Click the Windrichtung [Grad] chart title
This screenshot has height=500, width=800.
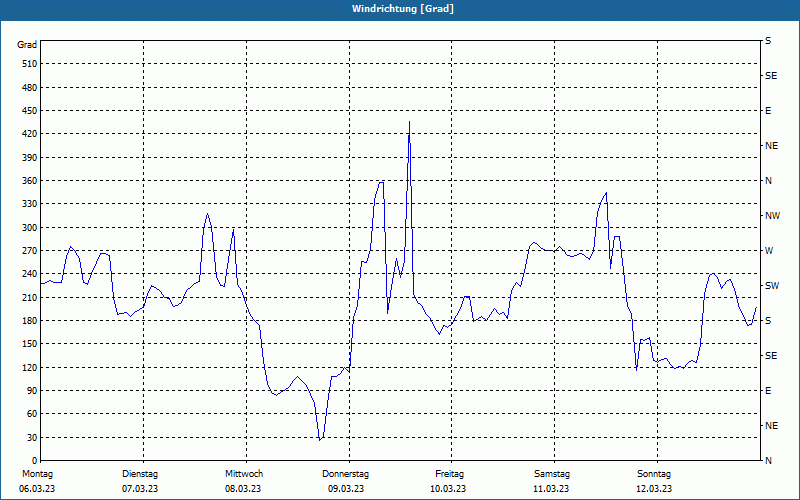403,9
